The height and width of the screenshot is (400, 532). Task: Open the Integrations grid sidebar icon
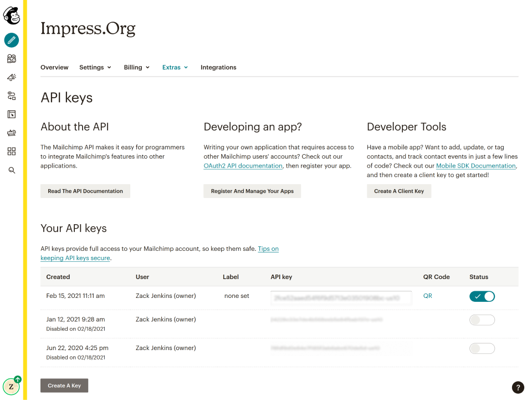(12, 151)
